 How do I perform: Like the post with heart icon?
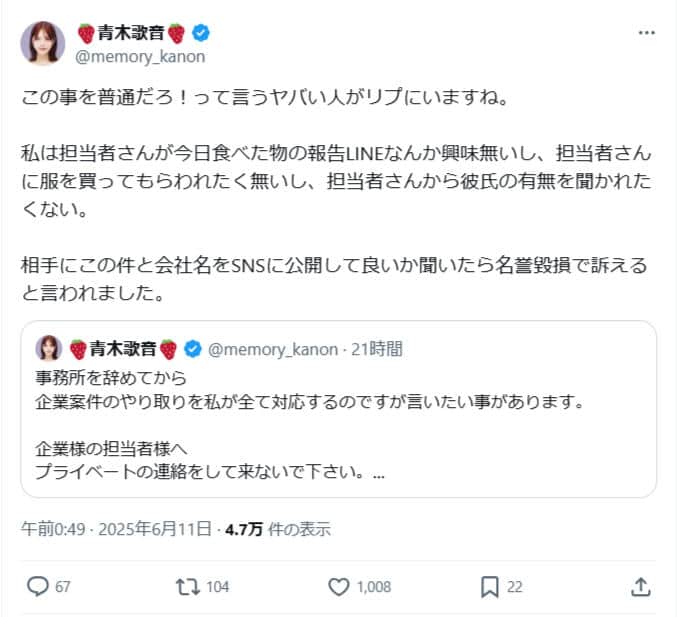339,587
